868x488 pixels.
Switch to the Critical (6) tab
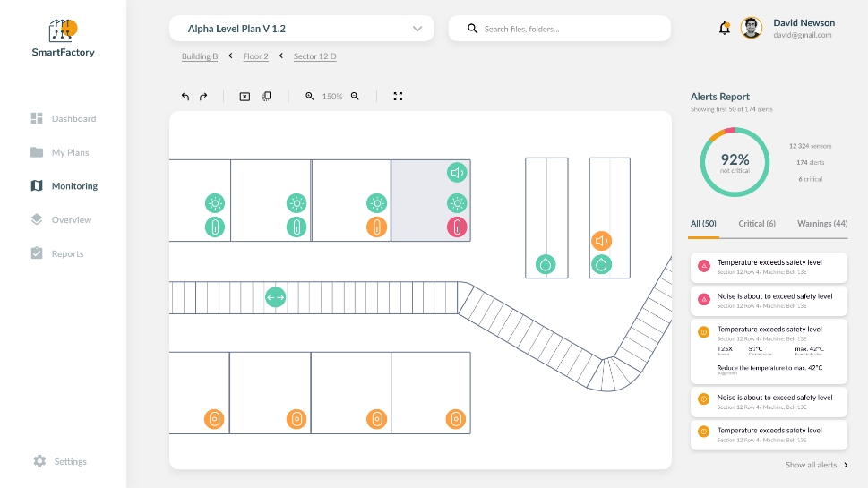pos(757,224)
